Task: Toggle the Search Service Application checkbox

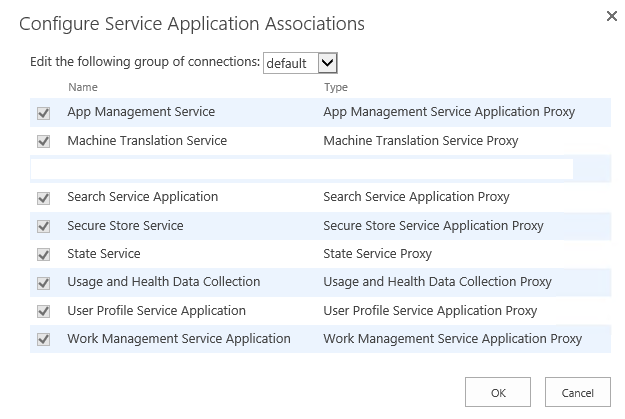Action: [44, 198]
